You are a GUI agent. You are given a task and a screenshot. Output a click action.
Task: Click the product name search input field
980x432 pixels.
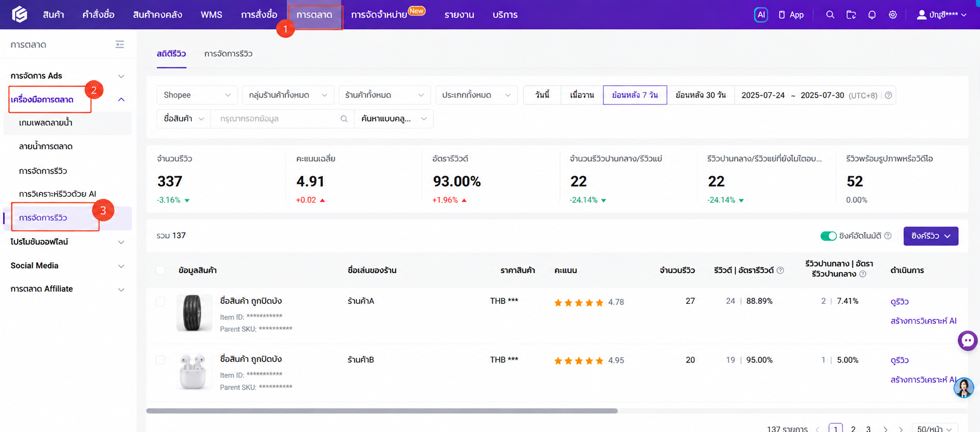278,119
